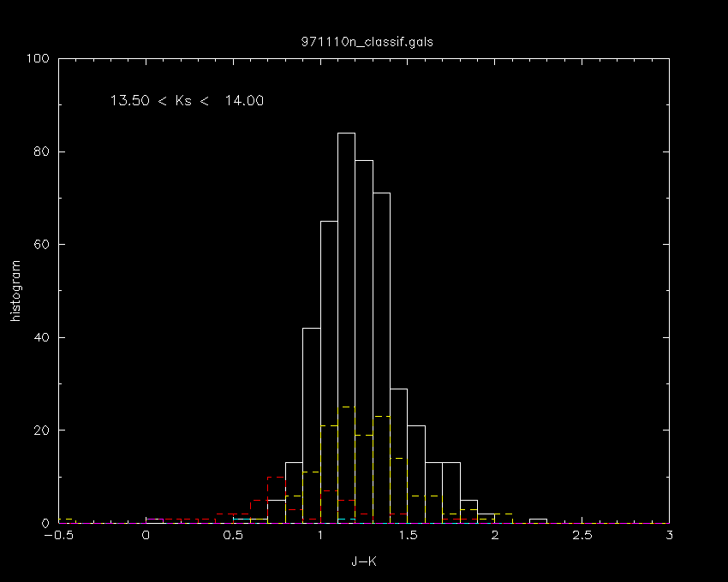Click the plot title 971110n_classif.gals

[367, 42]
